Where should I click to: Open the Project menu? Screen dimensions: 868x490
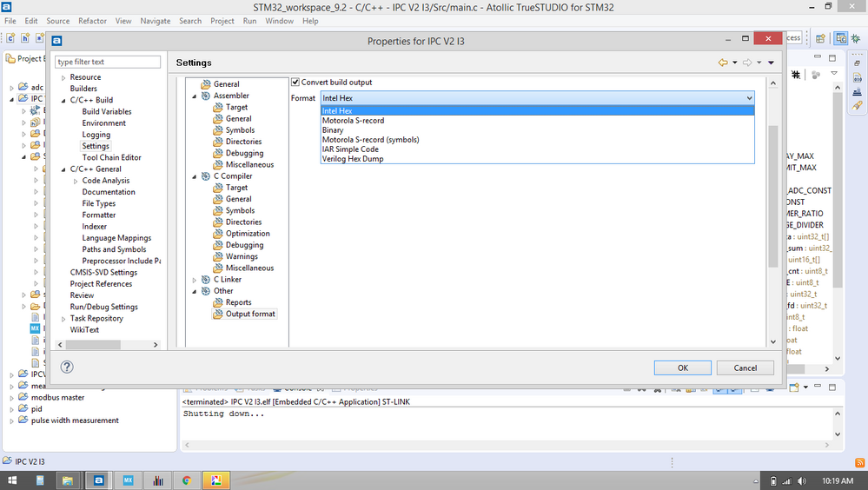click(x=222, y=21)
